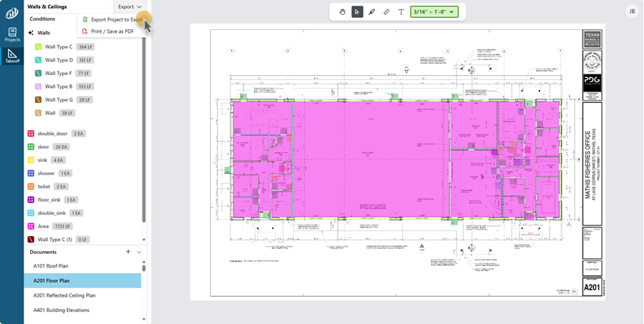Viewport: 644px width, 324px height.
Task: Click the Walls & Ceilings title
Action: [x=47, y=6]
